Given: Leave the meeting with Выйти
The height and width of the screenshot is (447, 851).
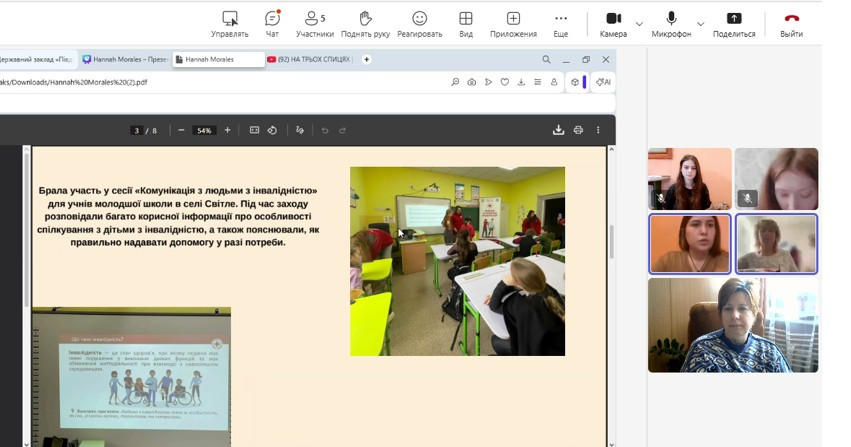Looking at the screenshot, I should [791, 23].
